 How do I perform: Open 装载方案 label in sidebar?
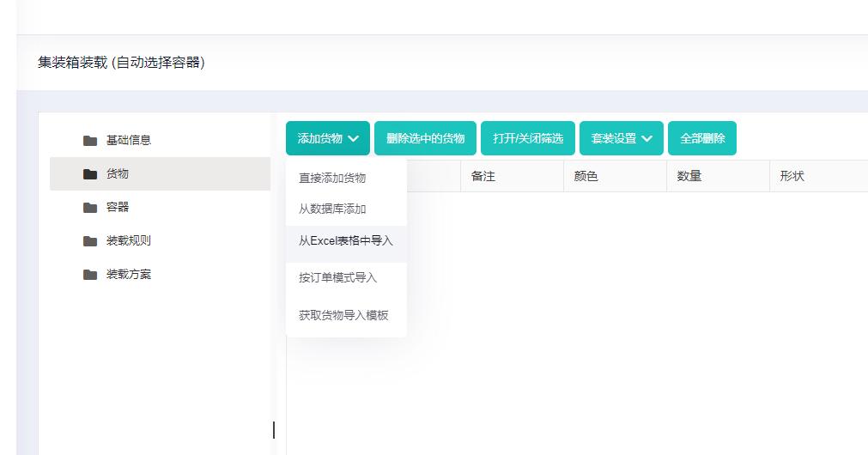coord(129,274)
